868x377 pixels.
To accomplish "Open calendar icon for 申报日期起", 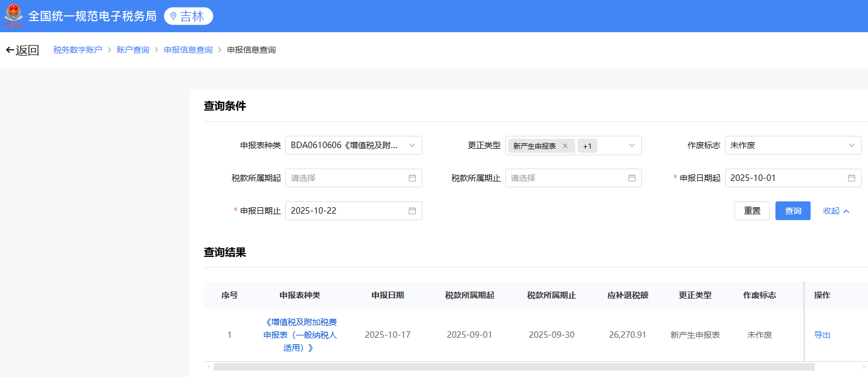I will pyautogui.click(x=852, y=178).
